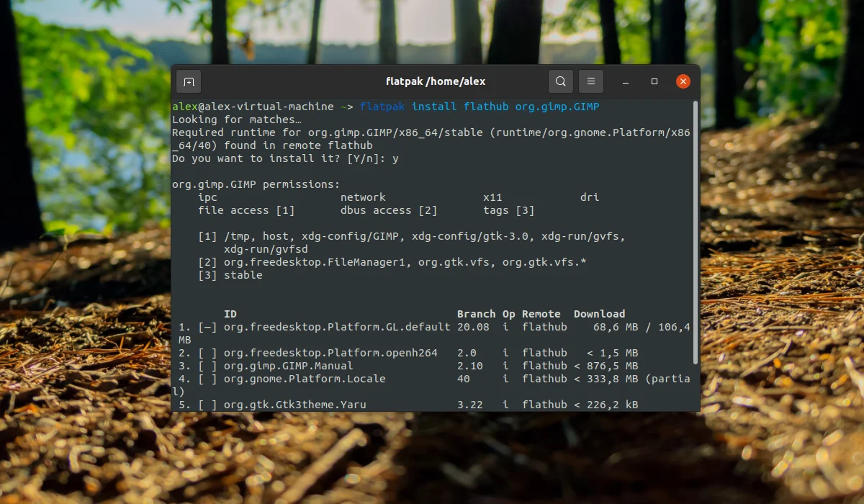This screenshot has width=864, height=504.
Task: Click the 'ID' column header
Action: [230, 314]
